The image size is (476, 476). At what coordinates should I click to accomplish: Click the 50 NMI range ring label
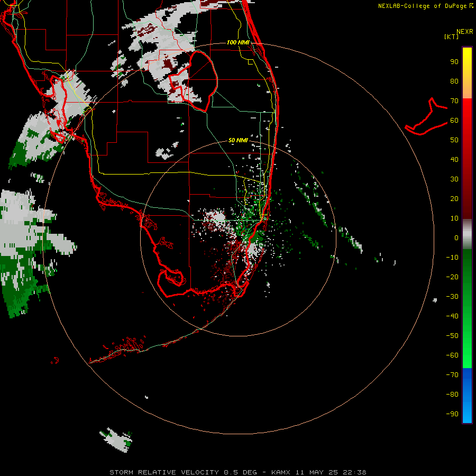click(238, 140)
